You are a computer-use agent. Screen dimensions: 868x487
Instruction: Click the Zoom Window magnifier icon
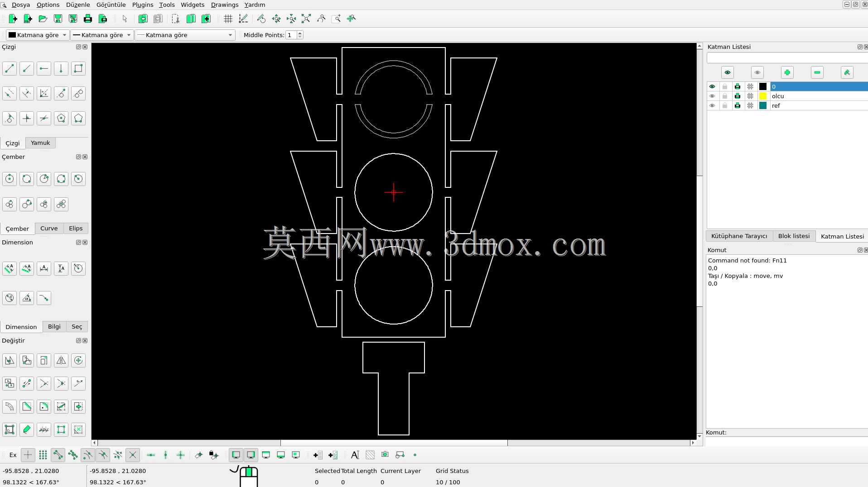[336, 19]
